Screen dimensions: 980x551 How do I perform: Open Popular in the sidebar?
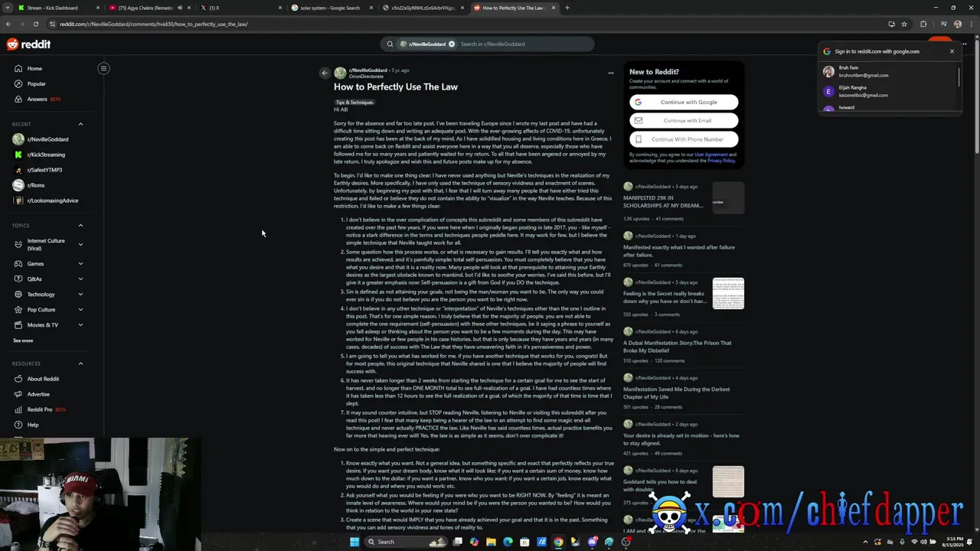point(52,83)
